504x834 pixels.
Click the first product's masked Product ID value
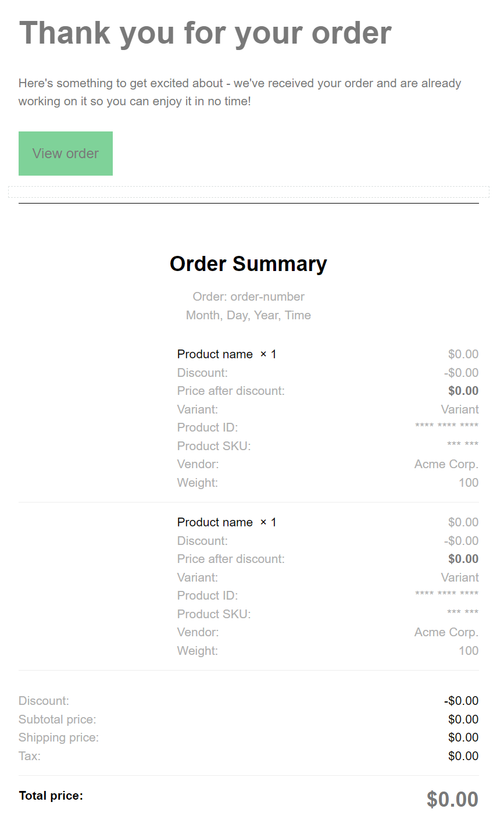[446, 426]
